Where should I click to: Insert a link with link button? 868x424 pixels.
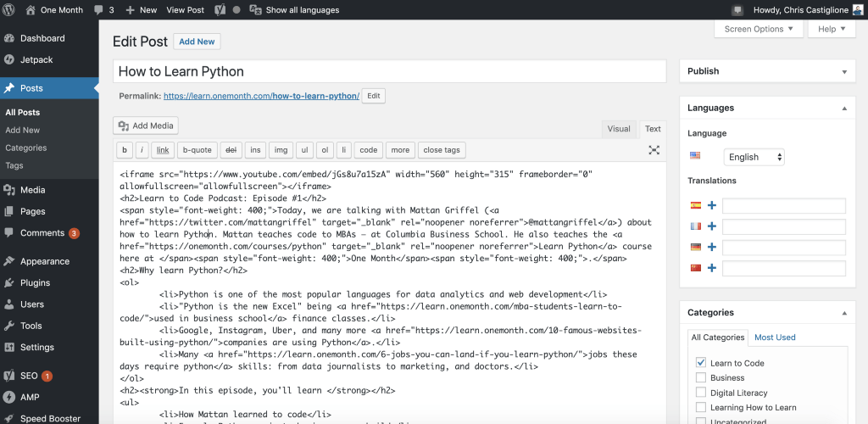[x=163, y=150]
